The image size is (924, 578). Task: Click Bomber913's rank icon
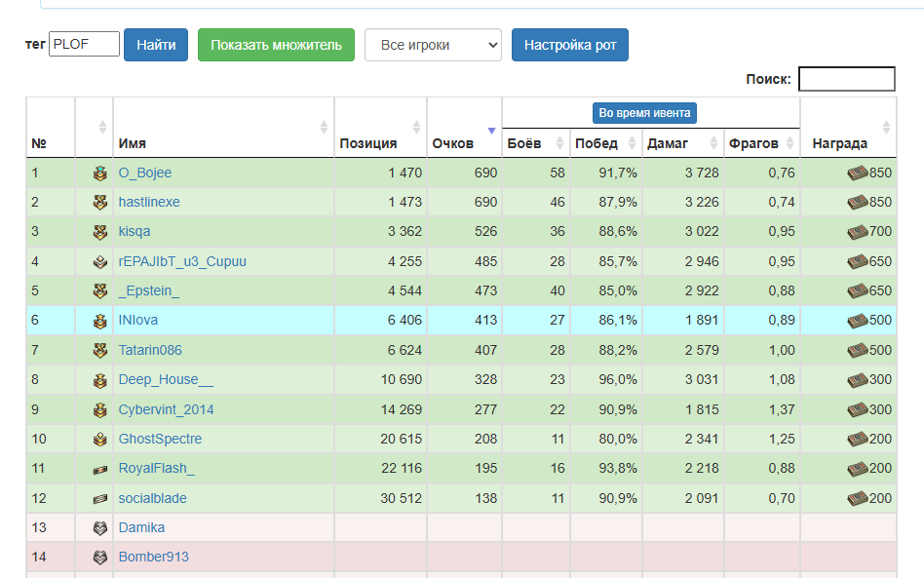point(100,558)
